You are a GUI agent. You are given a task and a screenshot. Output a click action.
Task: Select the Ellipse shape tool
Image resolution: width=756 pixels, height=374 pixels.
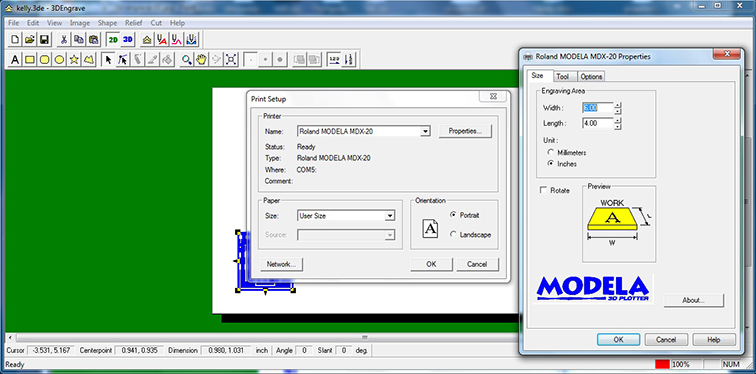coord(59,60)
